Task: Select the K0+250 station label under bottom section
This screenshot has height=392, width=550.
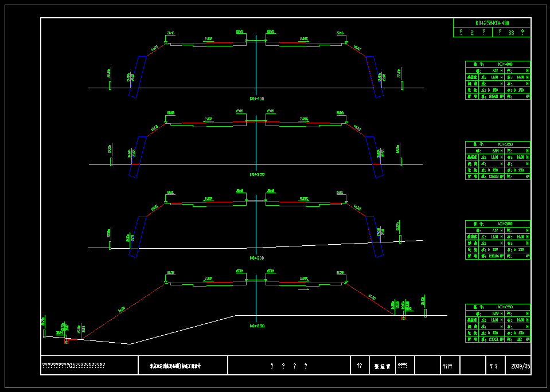Action: coord(256,326)
